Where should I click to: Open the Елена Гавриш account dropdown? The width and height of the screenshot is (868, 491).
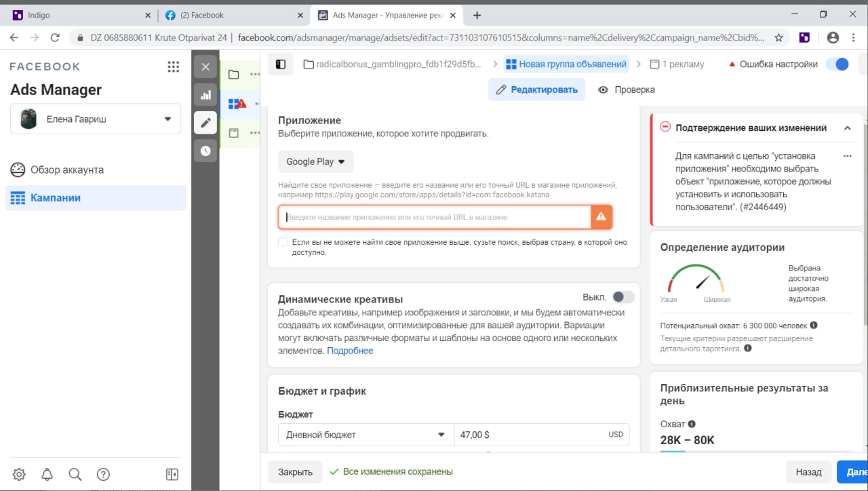[x=96, y=119]
